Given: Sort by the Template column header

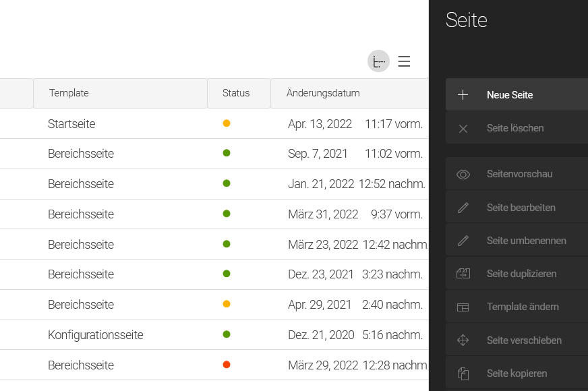Looking at the screenshot, I should point(69,93).
